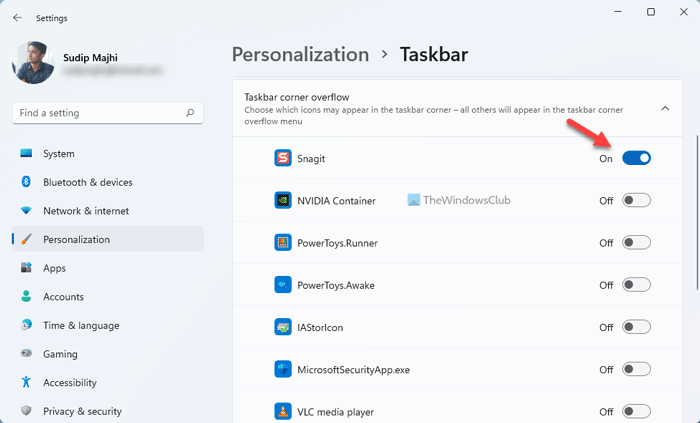
Task: Enable MicrosoftSecurityApp.exe toggle
Action: (636, 369)
